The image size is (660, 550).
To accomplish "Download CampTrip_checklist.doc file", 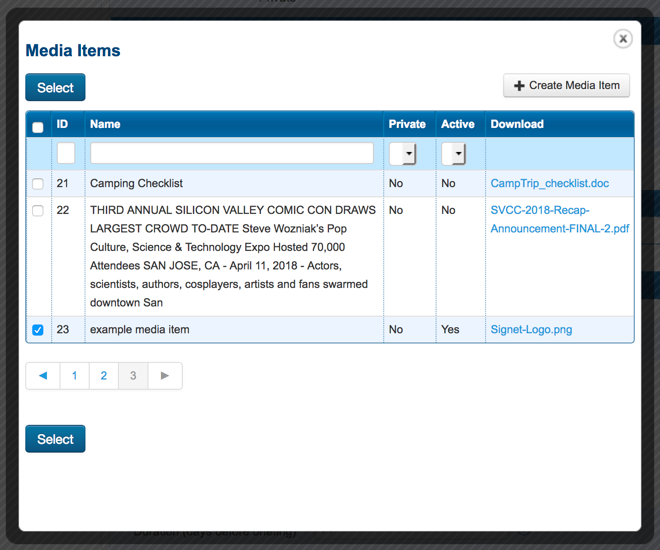I will tap(549, 184).
